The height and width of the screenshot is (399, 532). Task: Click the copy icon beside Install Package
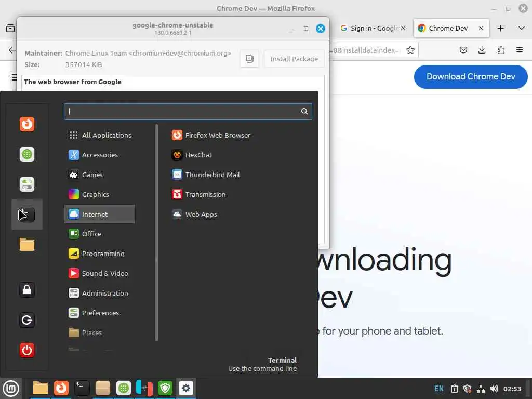point(249,59)
